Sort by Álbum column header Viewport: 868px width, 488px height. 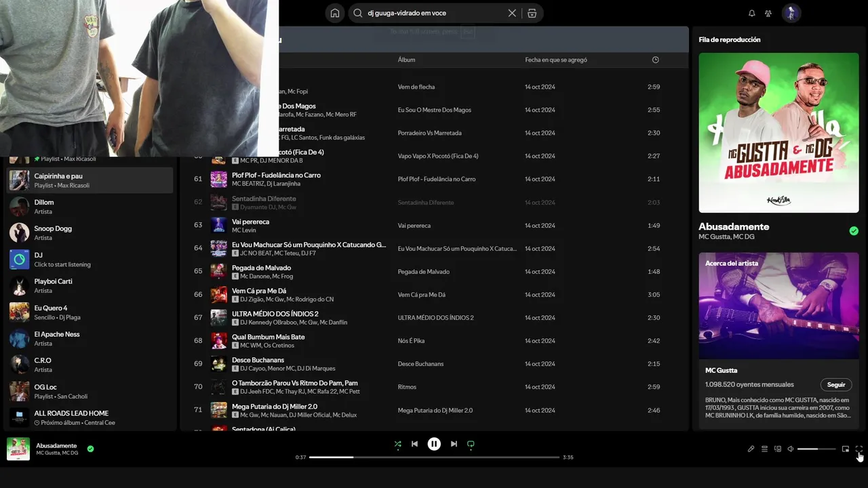tap(406, 60)
